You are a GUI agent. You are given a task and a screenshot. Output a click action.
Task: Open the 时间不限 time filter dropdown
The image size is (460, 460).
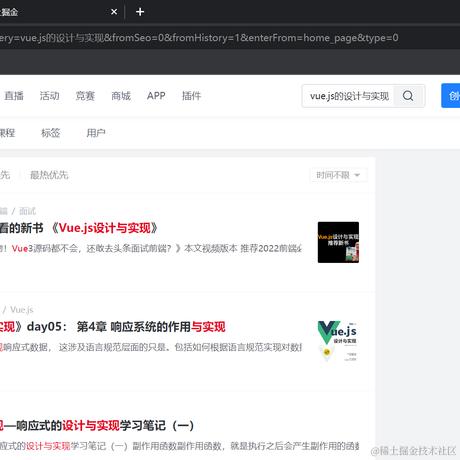(x=338, y=175)
